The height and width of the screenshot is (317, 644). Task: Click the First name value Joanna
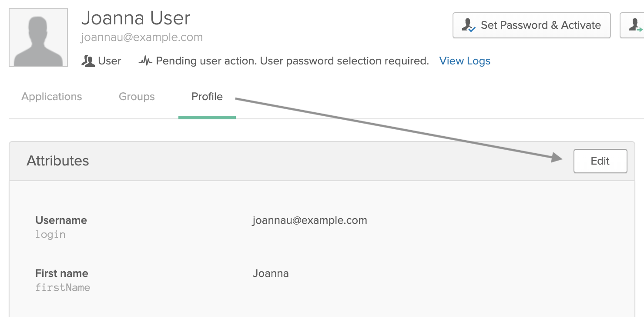[271, 273]
